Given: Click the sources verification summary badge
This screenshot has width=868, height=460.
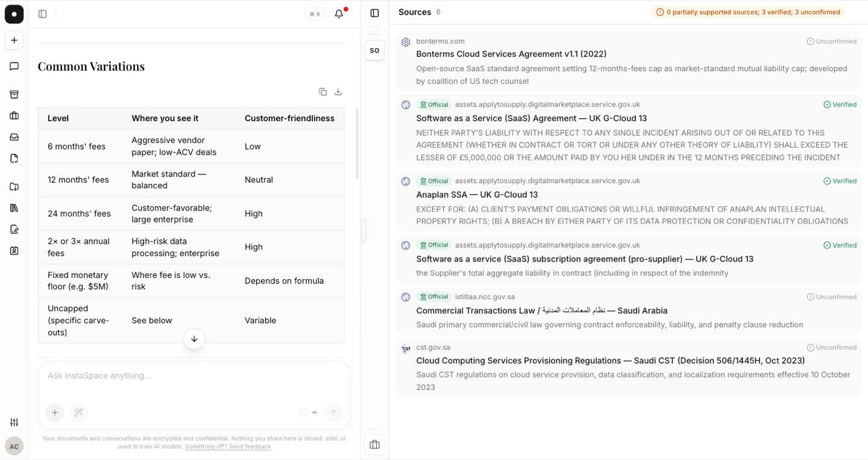Looking at the screenshot, I should pyautogui.click(x=748, y=12).
